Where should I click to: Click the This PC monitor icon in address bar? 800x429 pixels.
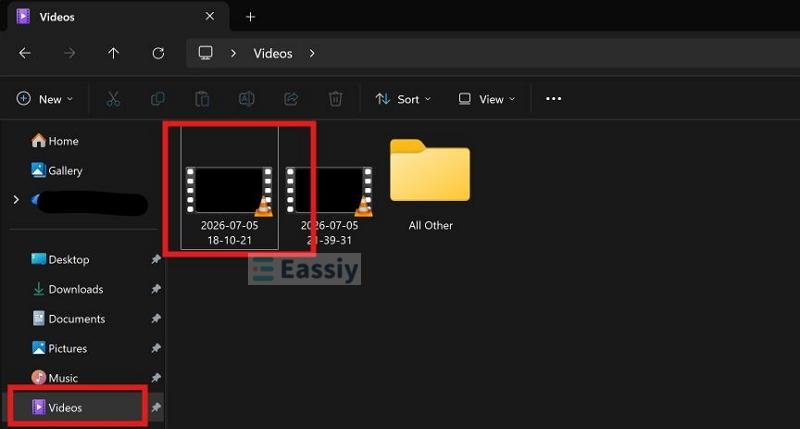[206, 53]
